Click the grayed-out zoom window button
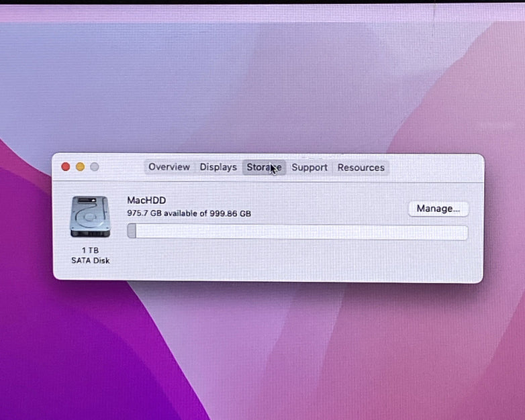Image resolution: width=525 pixels, height=420 pixels. 95,167
